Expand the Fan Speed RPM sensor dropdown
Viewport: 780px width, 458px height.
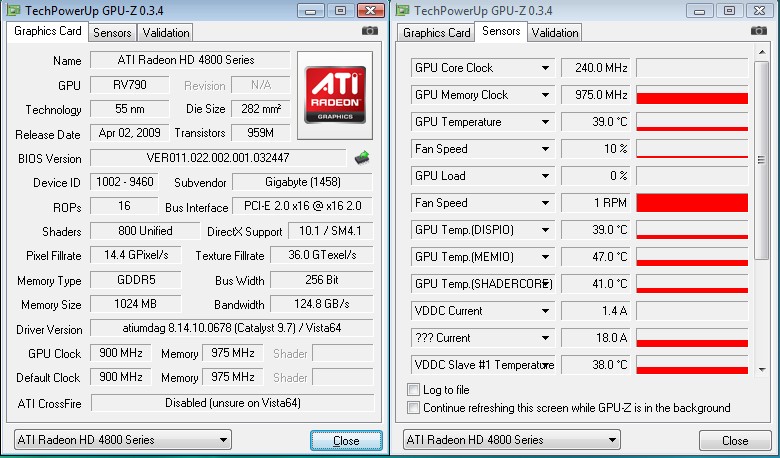(546, 203)
